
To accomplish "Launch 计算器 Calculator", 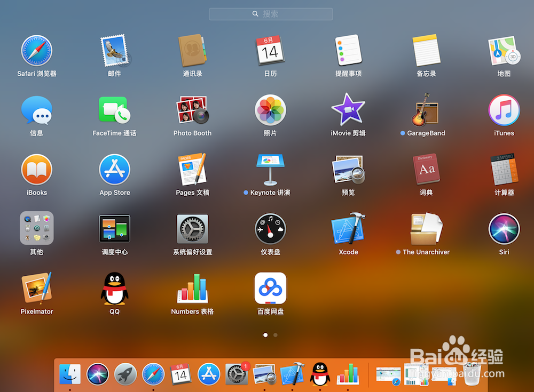I will click(x=504, y=169).
